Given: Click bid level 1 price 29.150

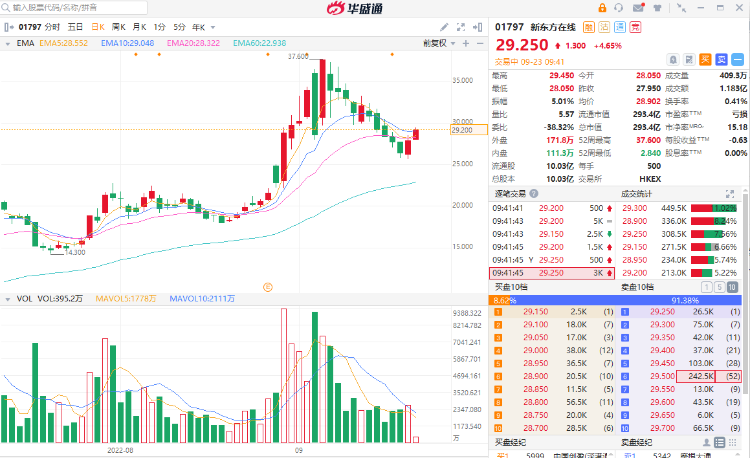Looking at the screenshot, I should click(x=536, y=312).
